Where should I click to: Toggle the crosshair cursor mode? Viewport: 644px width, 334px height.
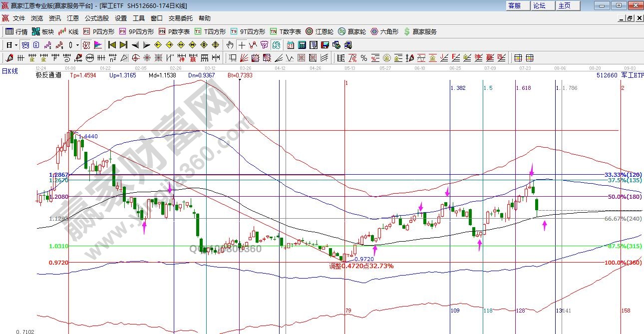(x=242, y=45)
